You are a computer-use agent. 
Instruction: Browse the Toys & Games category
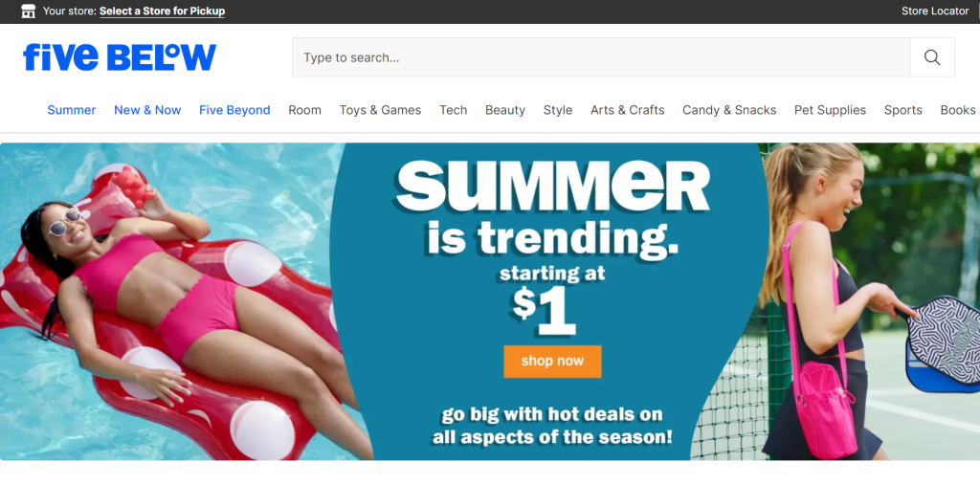tap(380, 110)
